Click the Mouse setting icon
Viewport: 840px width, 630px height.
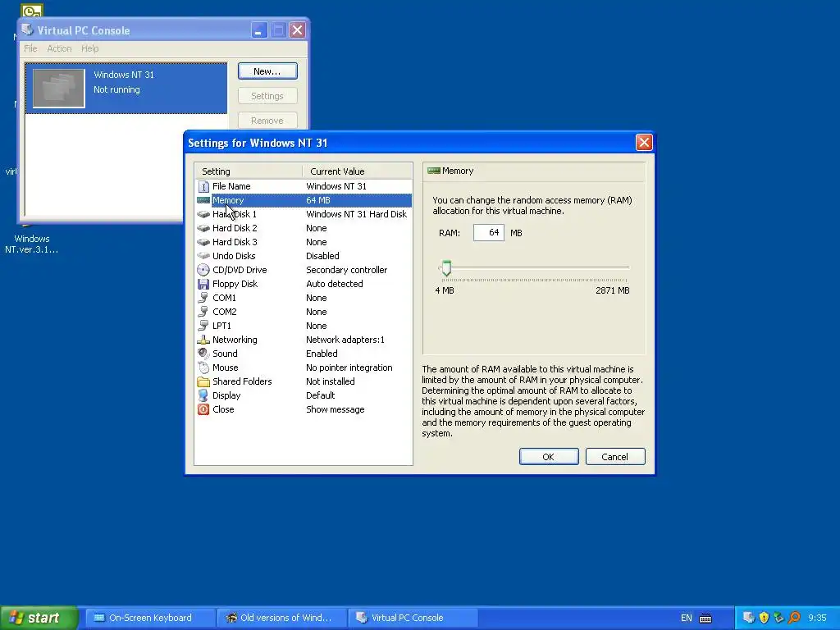(x=203, y=367)
